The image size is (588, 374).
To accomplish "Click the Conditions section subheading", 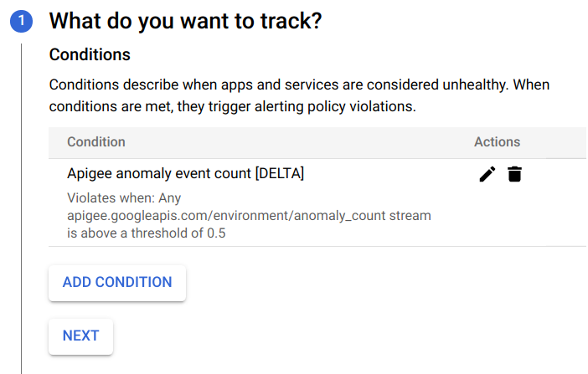I will pyautogui.click(x=90, y=55).
